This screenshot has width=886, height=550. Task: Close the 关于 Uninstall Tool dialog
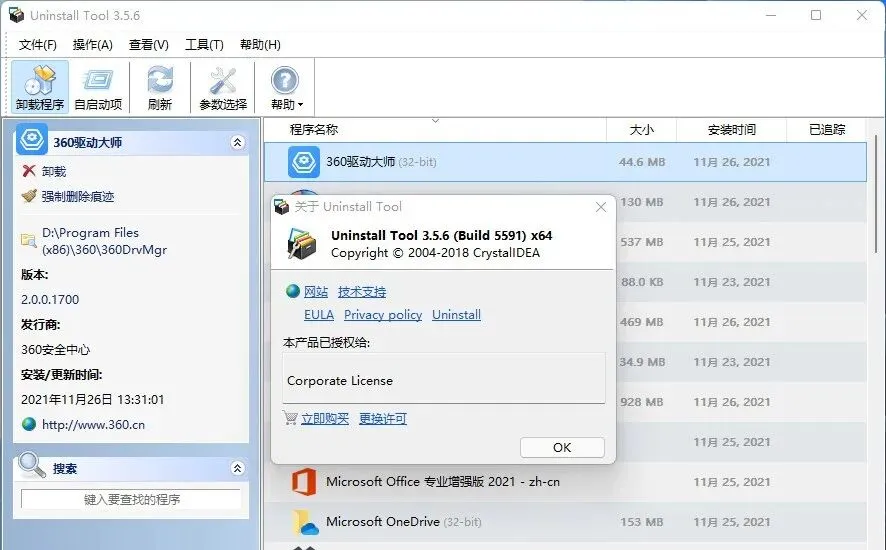coord(601,207)
